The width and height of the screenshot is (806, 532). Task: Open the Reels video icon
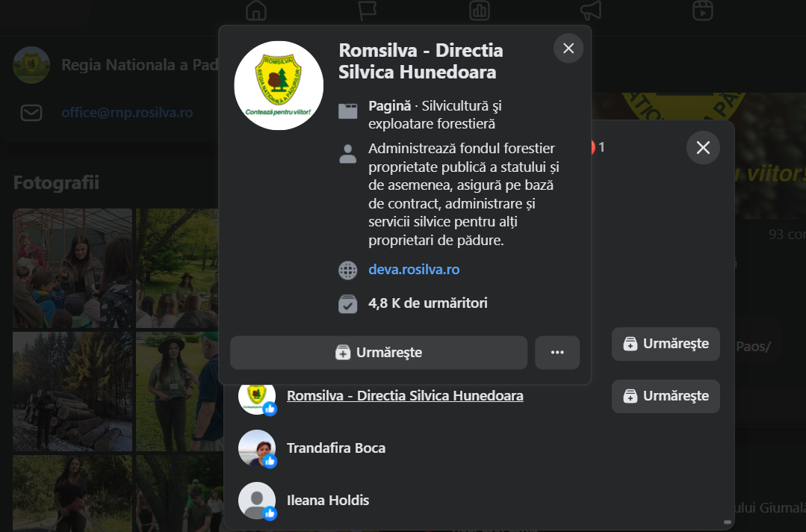pos(702,10)
